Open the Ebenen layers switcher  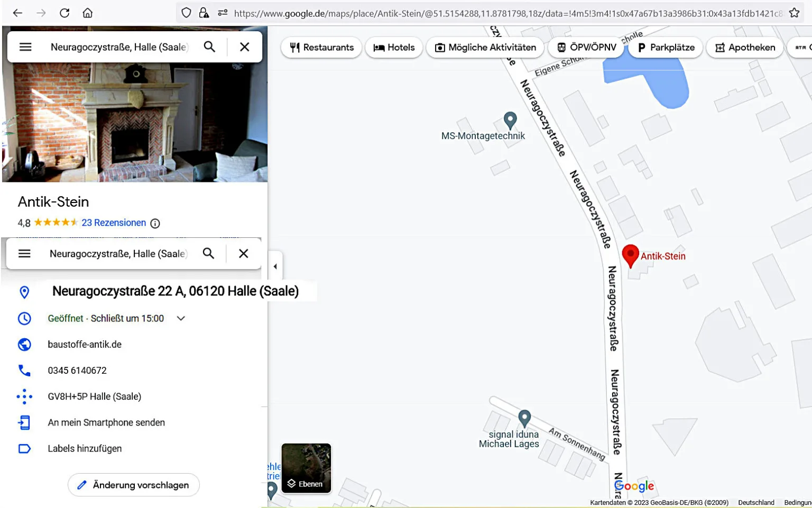(306, 468)
